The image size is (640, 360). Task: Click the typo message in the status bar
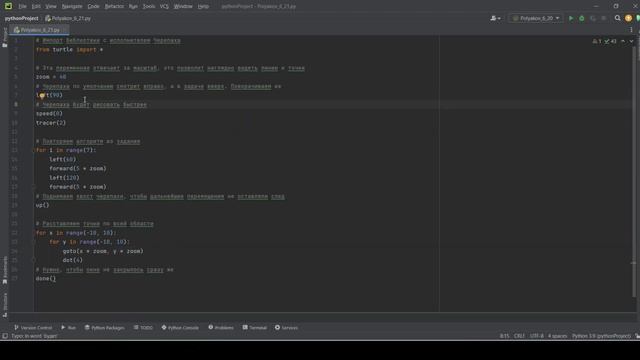(34, 336)
